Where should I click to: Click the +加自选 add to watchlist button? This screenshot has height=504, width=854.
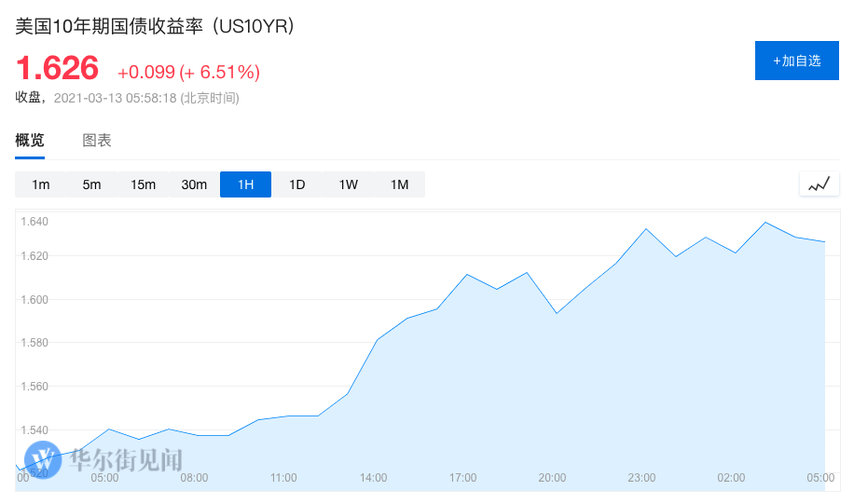(x=796, y=61)
